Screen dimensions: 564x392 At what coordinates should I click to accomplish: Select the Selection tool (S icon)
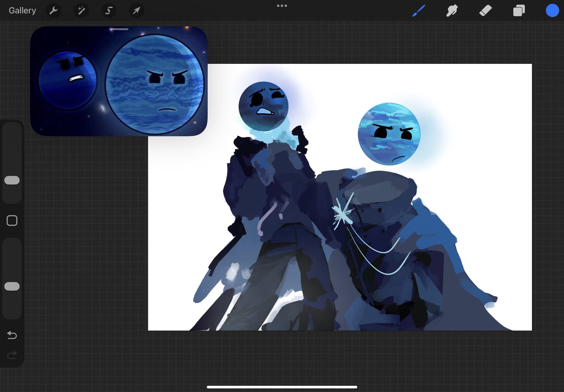pyautogui.click(x=109, y=10)
